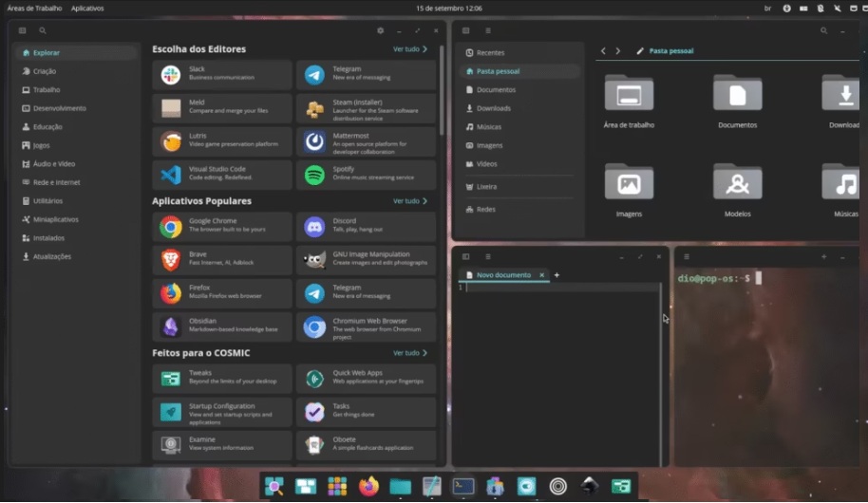
Task: Open the Aplicativos menu in top bar
Action: pos(87,8)
